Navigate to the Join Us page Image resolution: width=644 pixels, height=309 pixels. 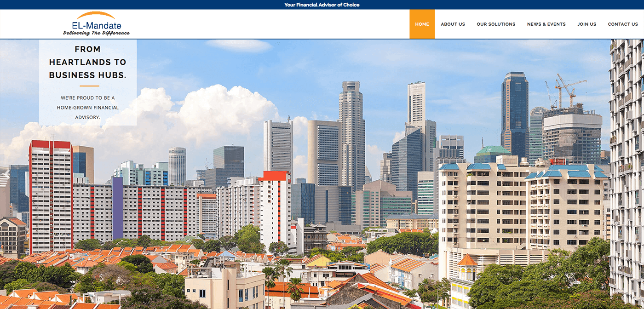(x=587, y=24)
